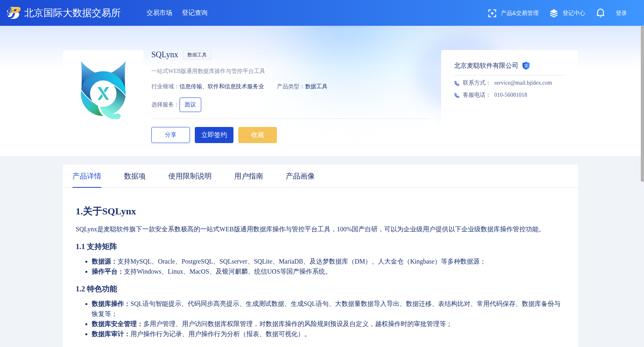This screenshot has width=644, height=347.
Task: Click the enterprise verified shield badge
Action: (526, 66)
